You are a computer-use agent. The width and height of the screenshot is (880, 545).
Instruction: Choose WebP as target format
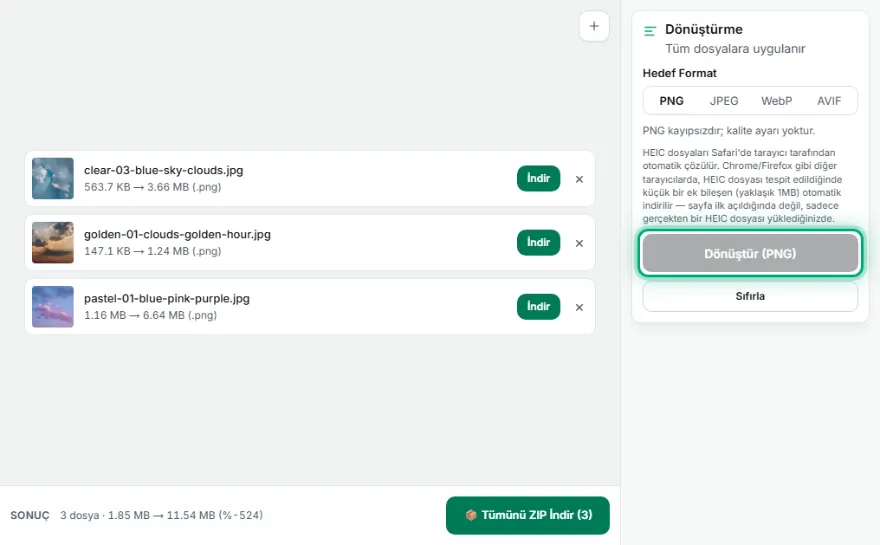[776, 101]
